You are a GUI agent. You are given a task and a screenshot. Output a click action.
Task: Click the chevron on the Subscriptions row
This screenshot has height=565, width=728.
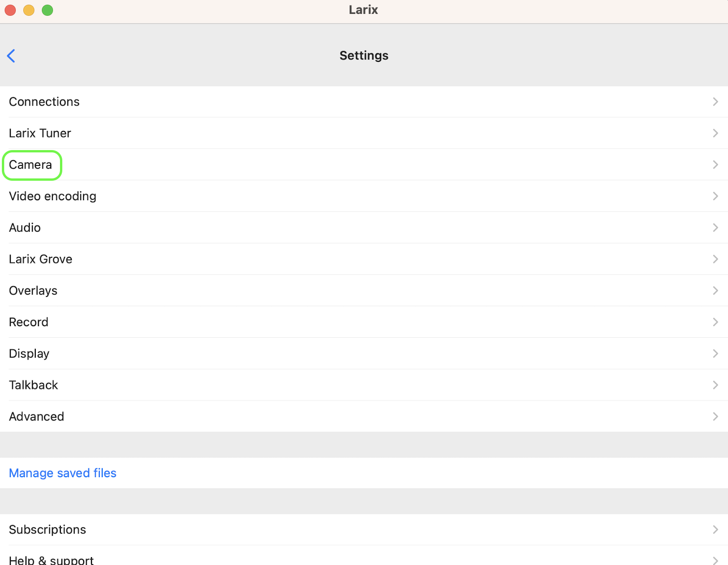click(715, 530)
